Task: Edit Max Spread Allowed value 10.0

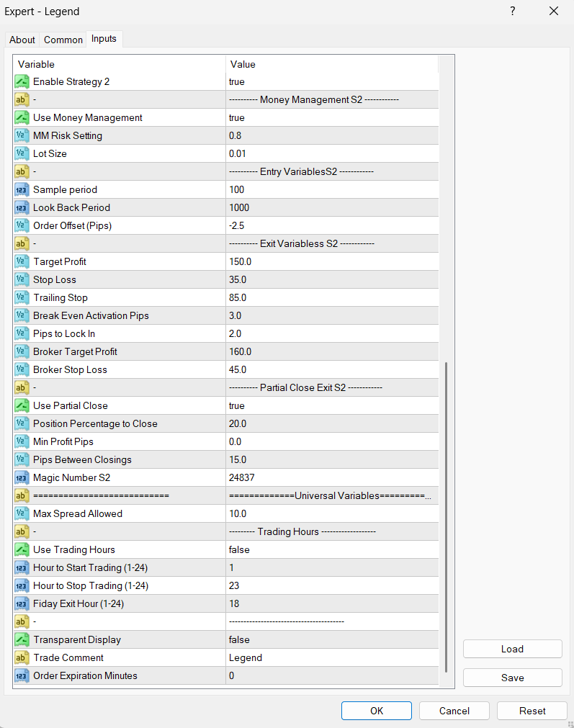Action: 332,513
